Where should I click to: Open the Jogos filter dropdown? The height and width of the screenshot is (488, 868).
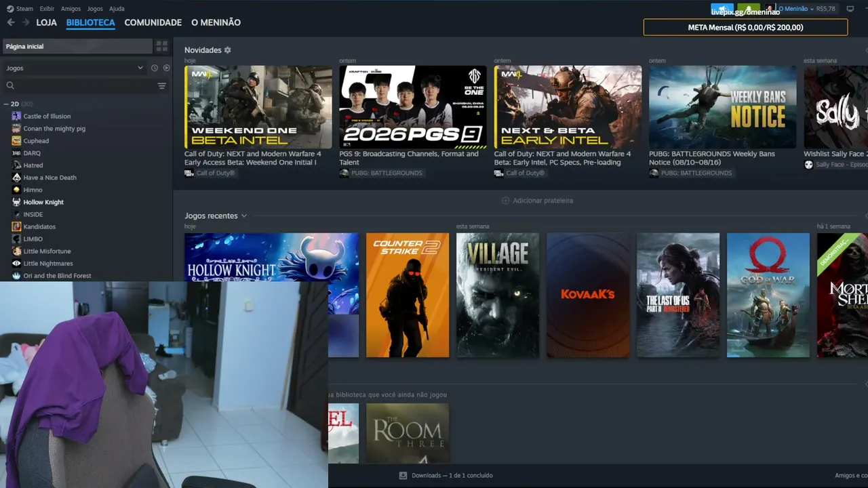[x=75, y=68]
